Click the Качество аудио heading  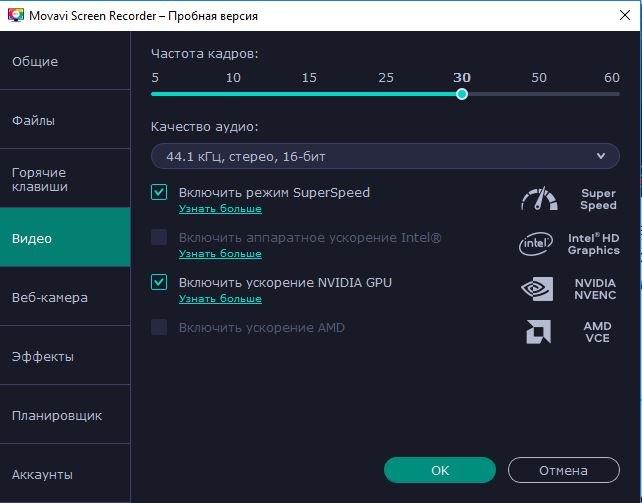point(205,126)
